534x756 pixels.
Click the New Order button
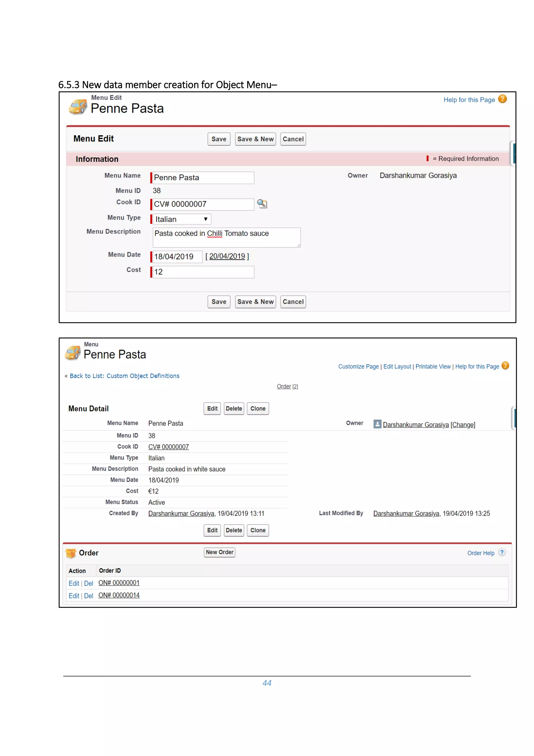click(220, 552)
